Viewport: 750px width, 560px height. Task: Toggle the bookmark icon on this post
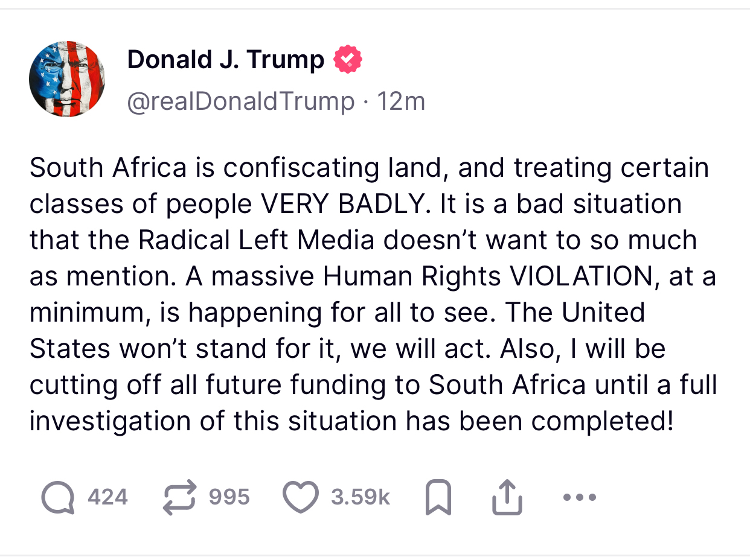pos(438,498)
